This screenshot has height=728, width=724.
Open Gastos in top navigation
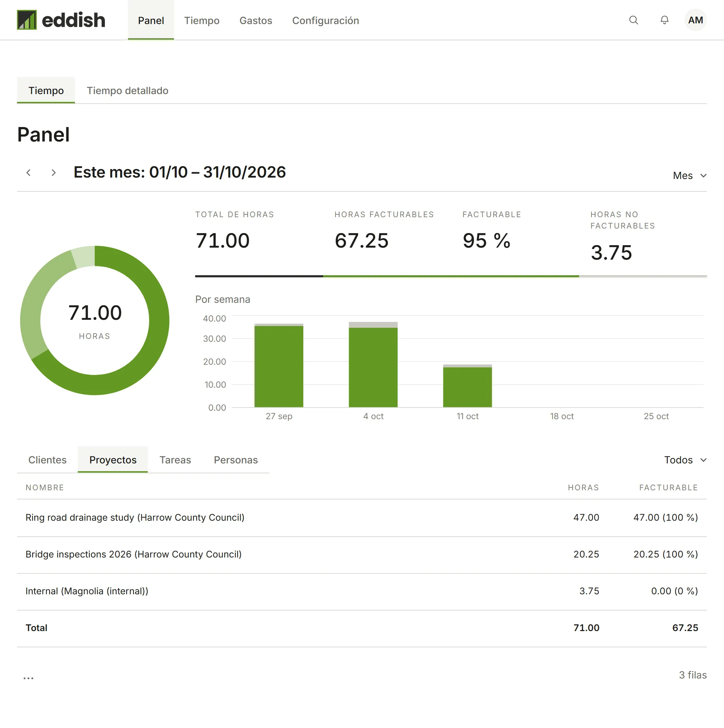tap(256, 21)
